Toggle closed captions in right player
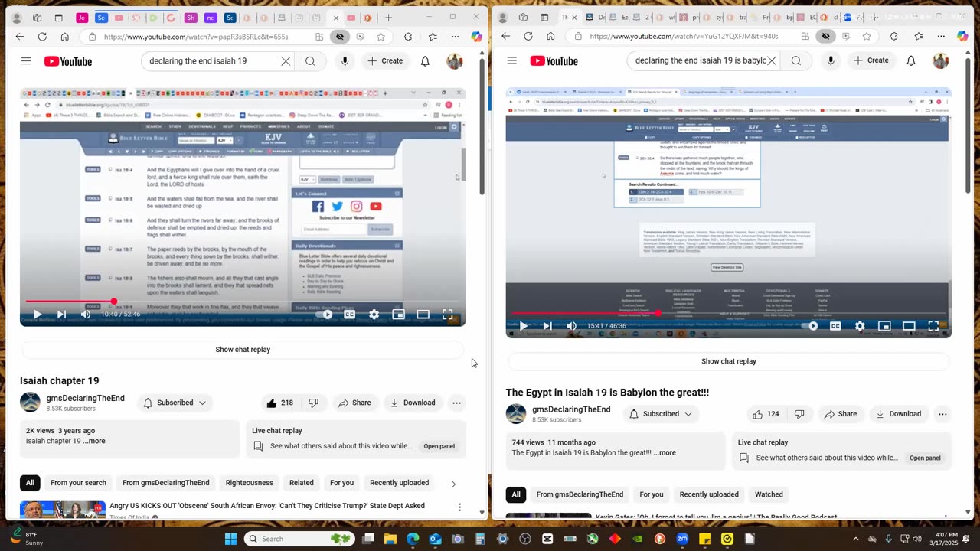 click(835, 326)
